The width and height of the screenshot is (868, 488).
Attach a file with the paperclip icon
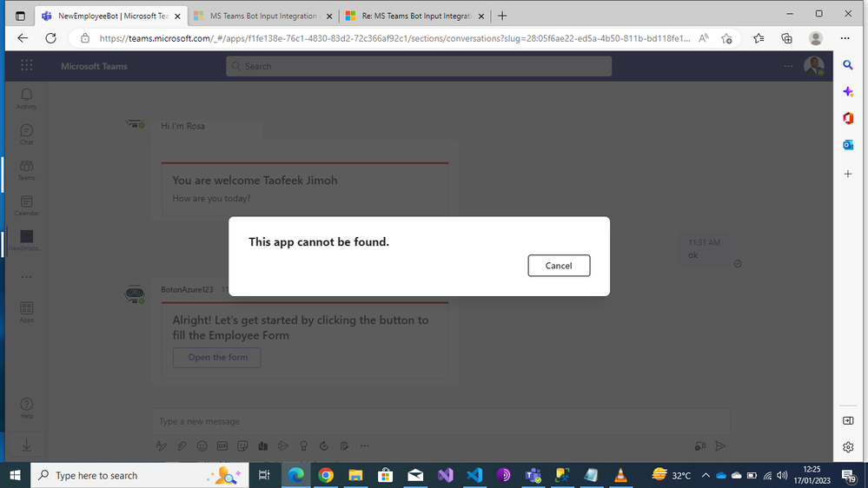[x=182, y=446]
